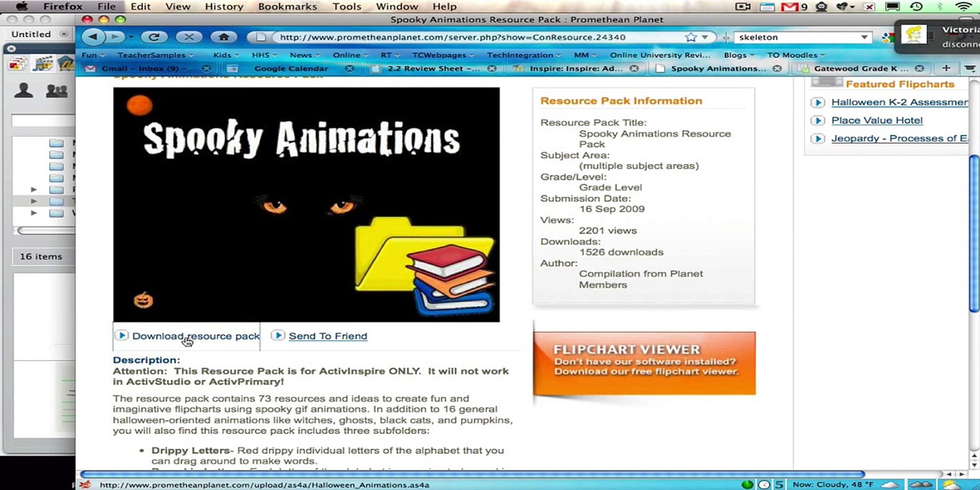
Task: Click the arrow icon beside Jeopardy link
Action: [x=818, y=139]
